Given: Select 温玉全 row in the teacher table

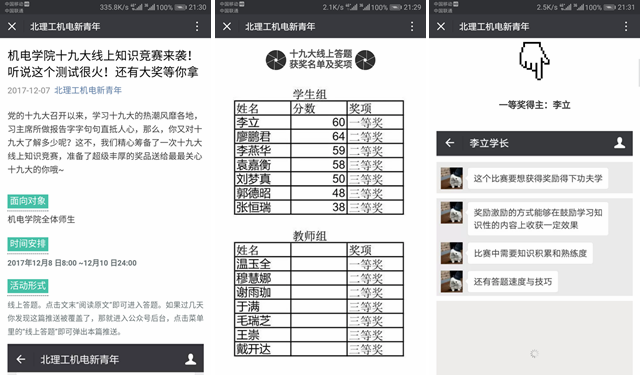Looking at the screenshot, I should (319, 264).
